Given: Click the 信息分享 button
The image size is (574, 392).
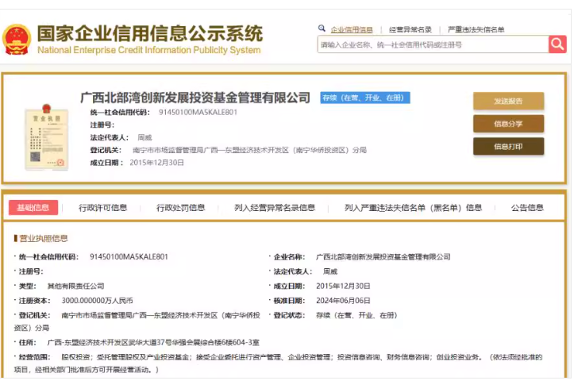Looking at the screenshot, I should [508, 124].
